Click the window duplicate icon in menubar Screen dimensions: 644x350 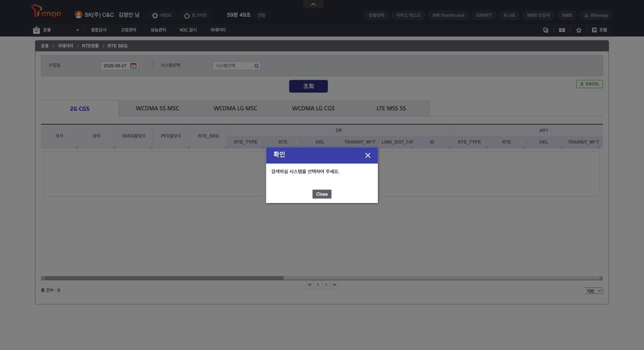pos(546,30)
